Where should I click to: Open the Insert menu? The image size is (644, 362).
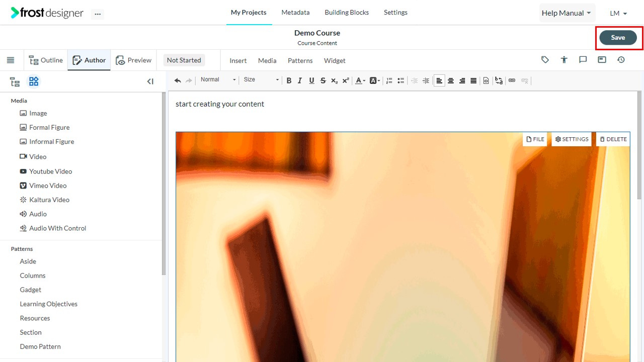pos(238,61)
